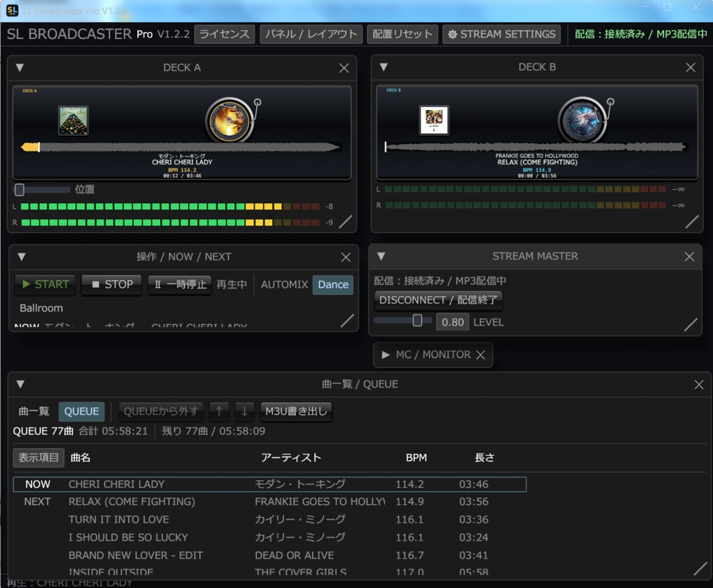Close the 操作 / NOW / NEXT panel
Viewport: 713px width, 588px height.
tap(346, 257)
